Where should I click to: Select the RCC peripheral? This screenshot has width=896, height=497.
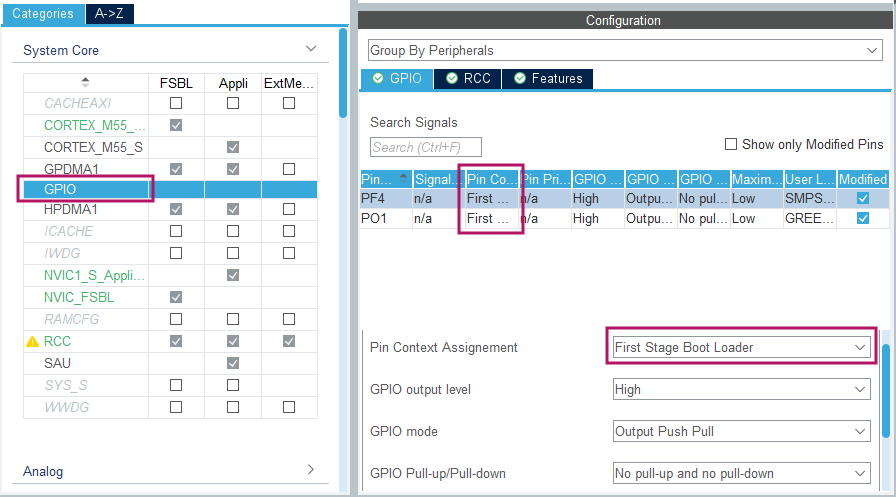click(x=57, y=341)
